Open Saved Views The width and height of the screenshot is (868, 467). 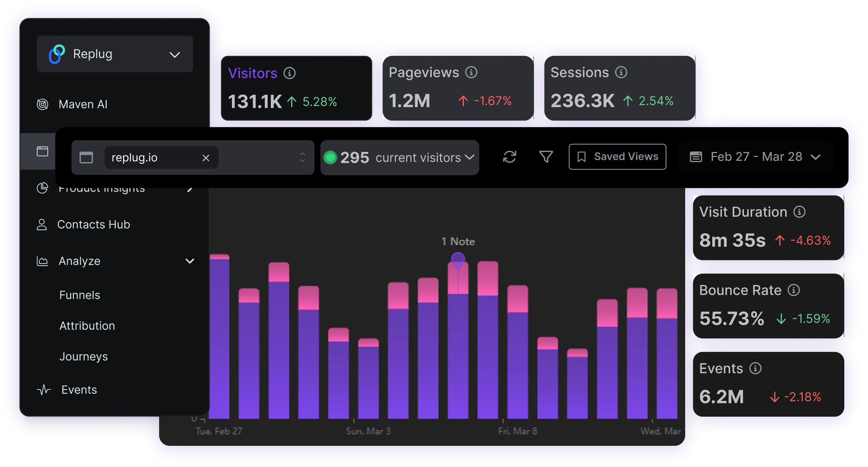click(x=617, y=157)
